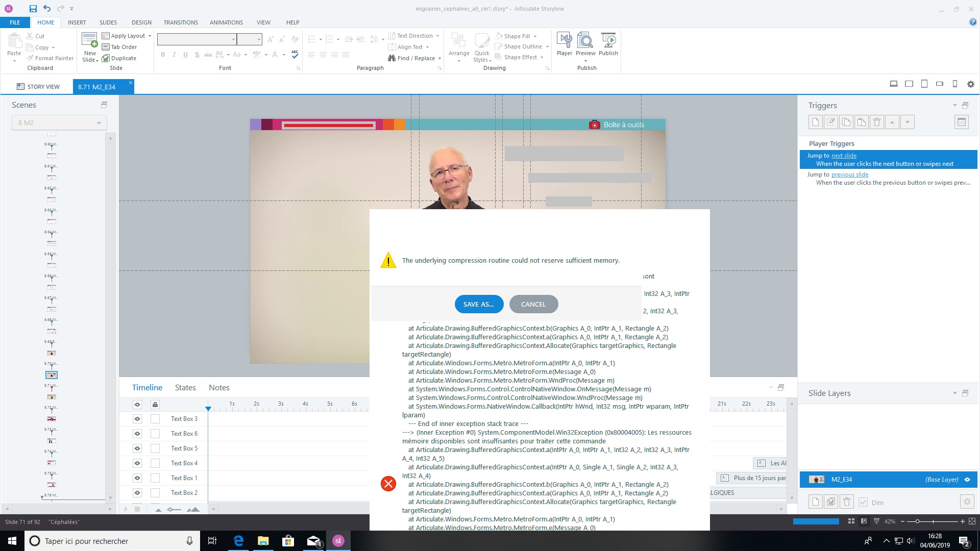Switch to the States tab
The image size is (980, 551).
point(185,388)
